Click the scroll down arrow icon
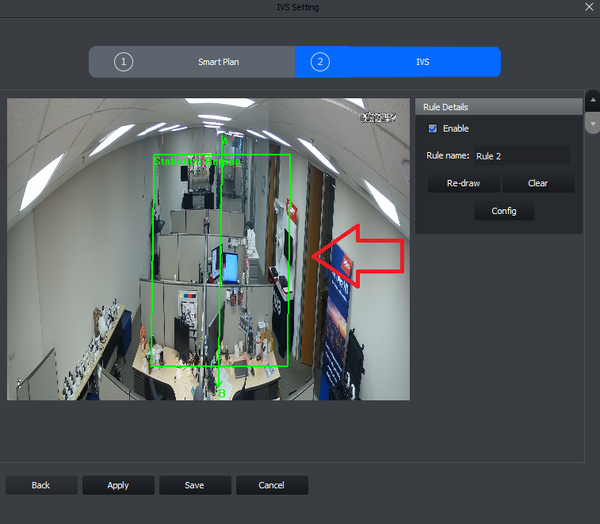Screen dimensions: 600x524 [593, 123]
